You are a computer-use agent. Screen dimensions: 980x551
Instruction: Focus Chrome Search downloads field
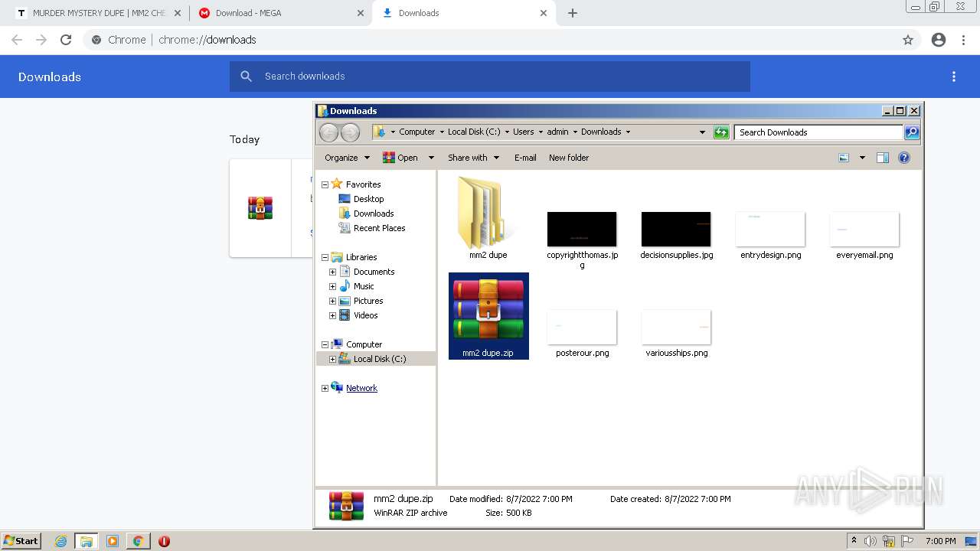(490, 77)
